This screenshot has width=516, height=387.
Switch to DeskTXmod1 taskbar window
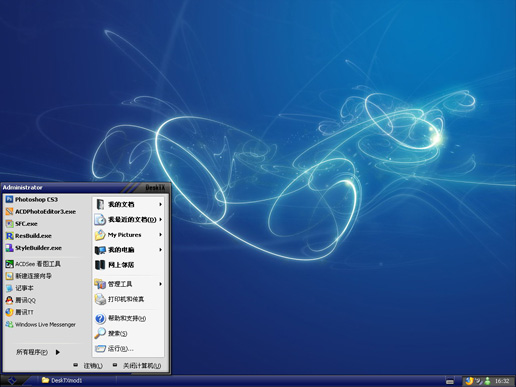[77, 380]
